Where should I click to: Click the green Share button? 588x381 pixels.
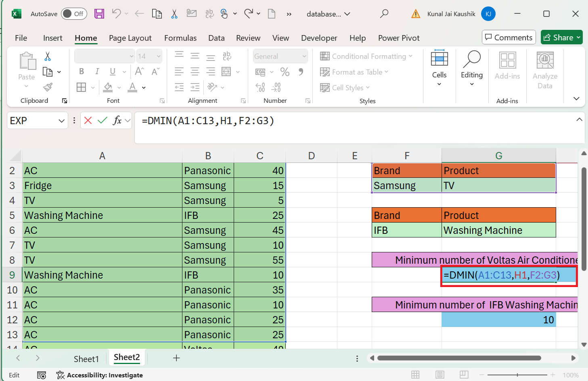[561, 37]
